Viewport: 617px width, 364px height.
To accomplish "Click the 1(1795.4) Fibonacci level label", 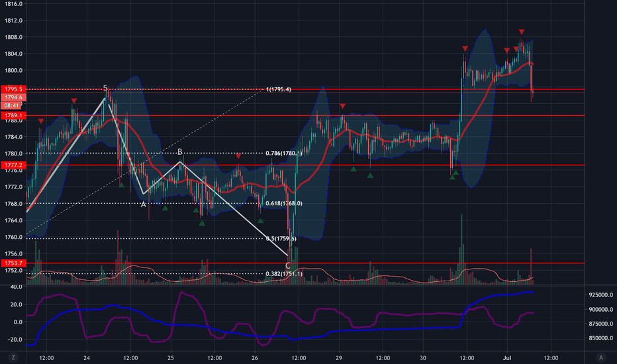I will tap(279, 89).
